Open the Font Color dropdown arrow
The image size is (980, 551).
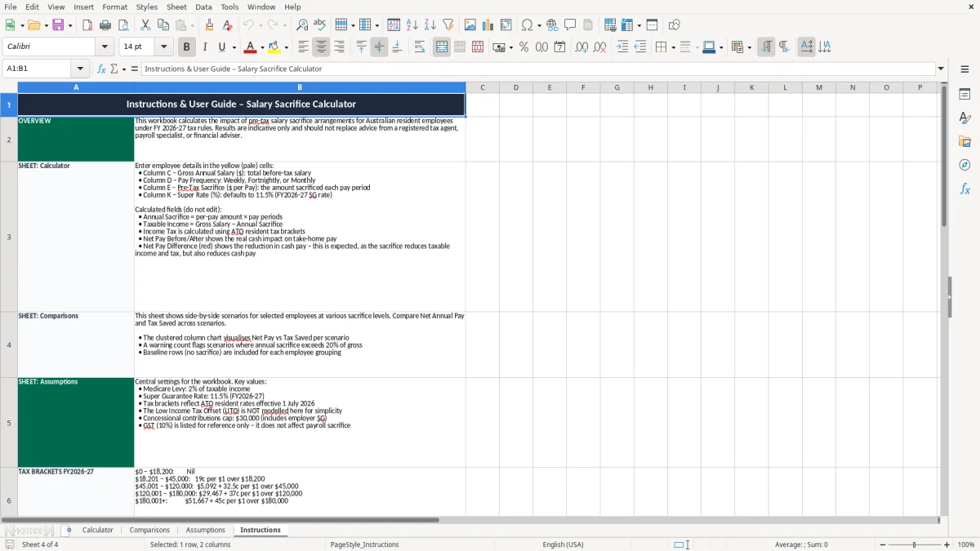coord(262,47)
